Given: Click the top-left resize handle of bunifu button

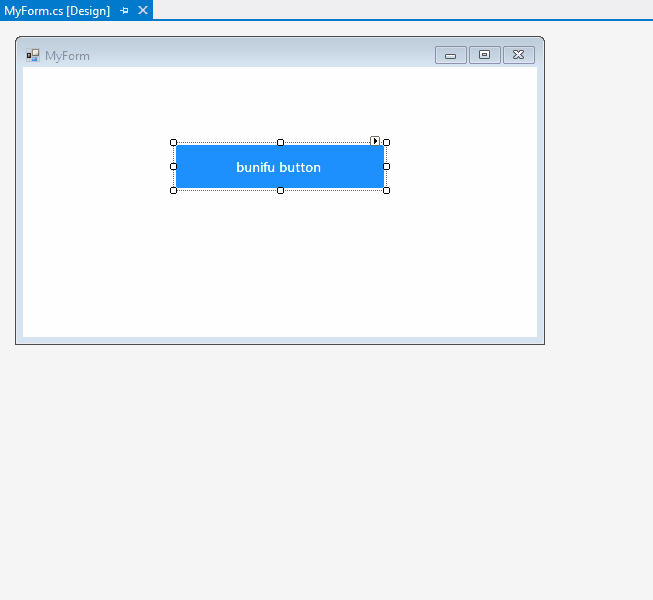Looking at the screenshot, I should (x=173, y=143).
